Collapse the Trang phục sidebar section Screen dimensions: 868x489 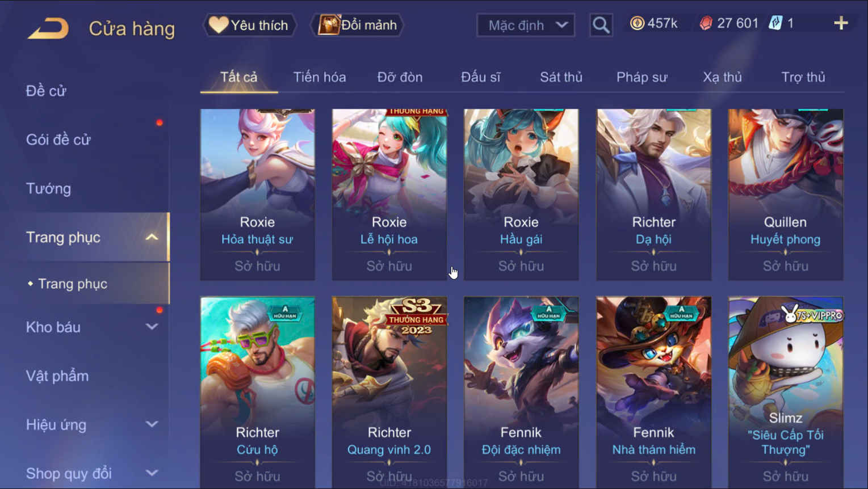pos(152,237)
